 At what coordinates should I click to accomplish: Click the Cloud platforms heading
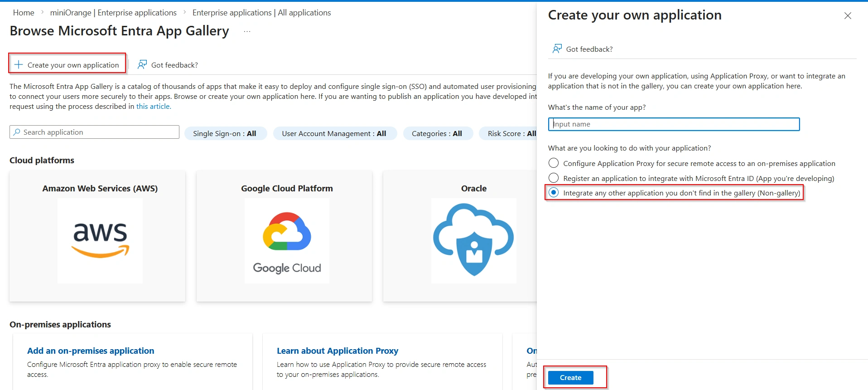pyautogui.click(x=42, y=160)
